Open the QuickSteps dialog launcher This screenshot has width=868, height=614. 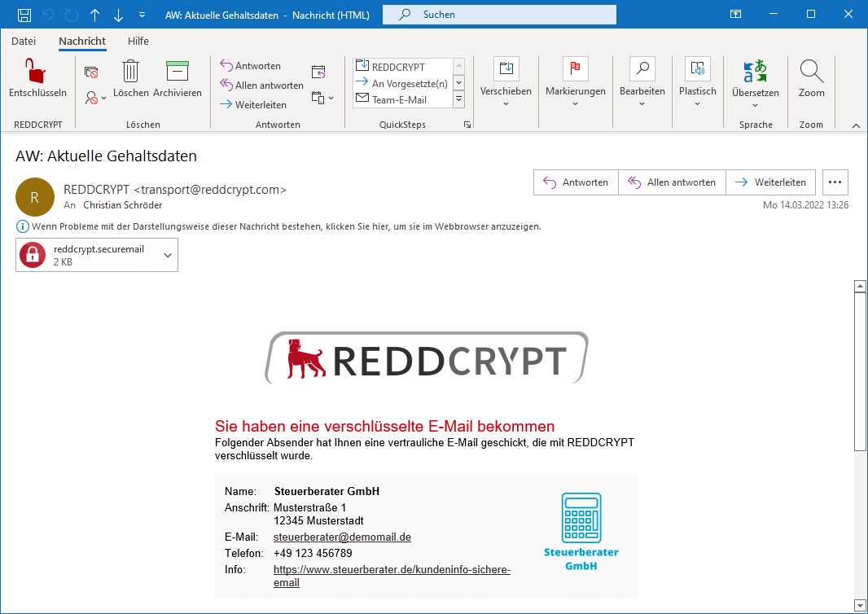(467, 125)
